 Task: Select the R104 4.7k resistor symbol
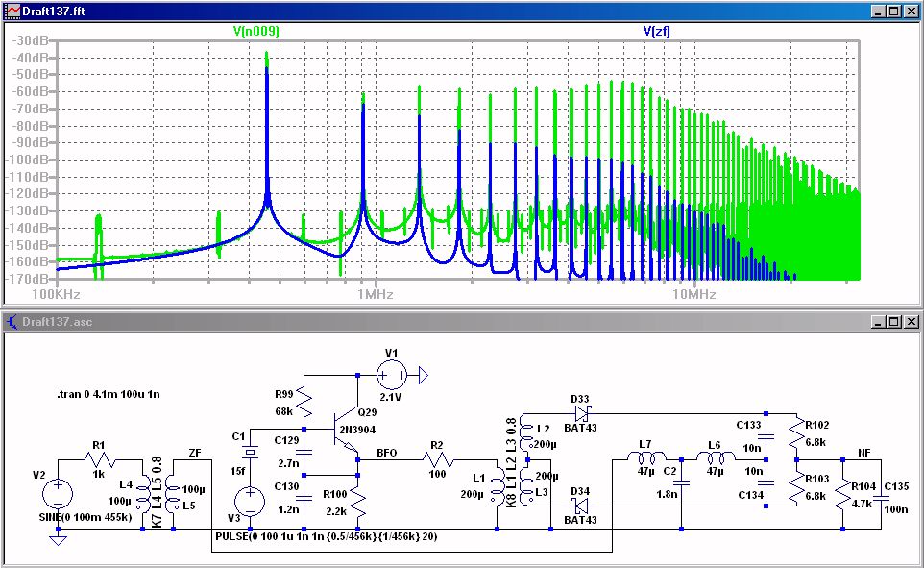coord(842,496)
